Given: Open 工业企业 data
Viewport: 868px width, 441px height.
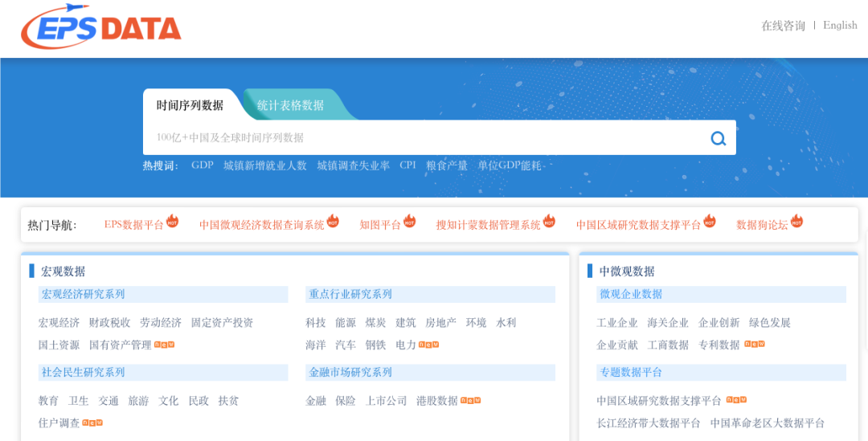Looking at the screenshot, I should [x=617, y=323].
